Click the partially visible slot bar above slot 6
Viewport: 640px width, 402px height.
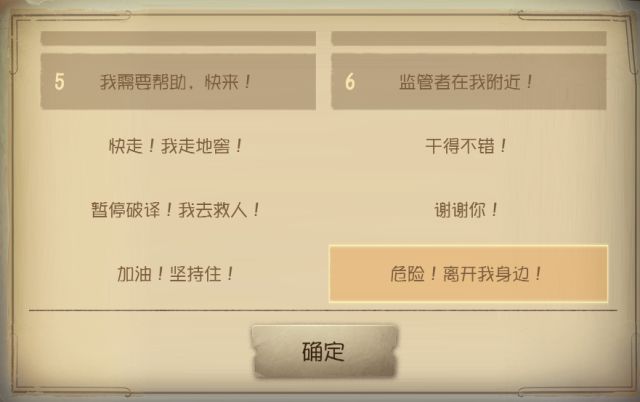469,38
